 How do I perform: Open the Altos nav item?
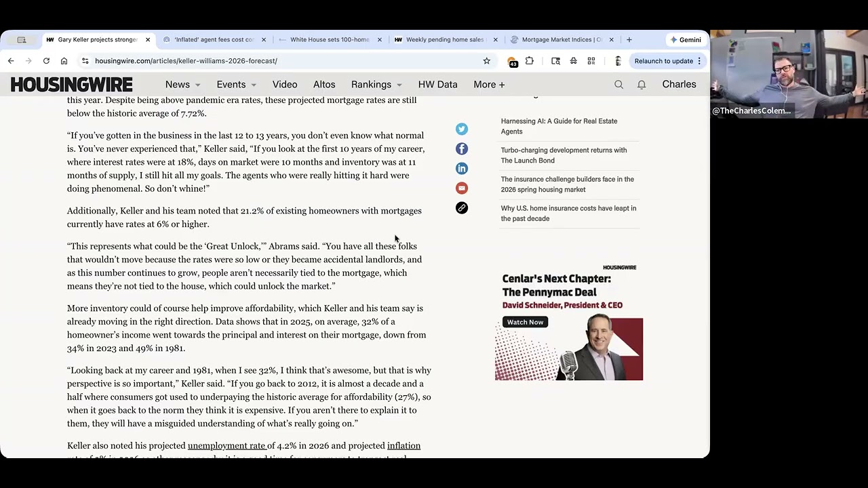pyautogui.click(x=324, y=85)
